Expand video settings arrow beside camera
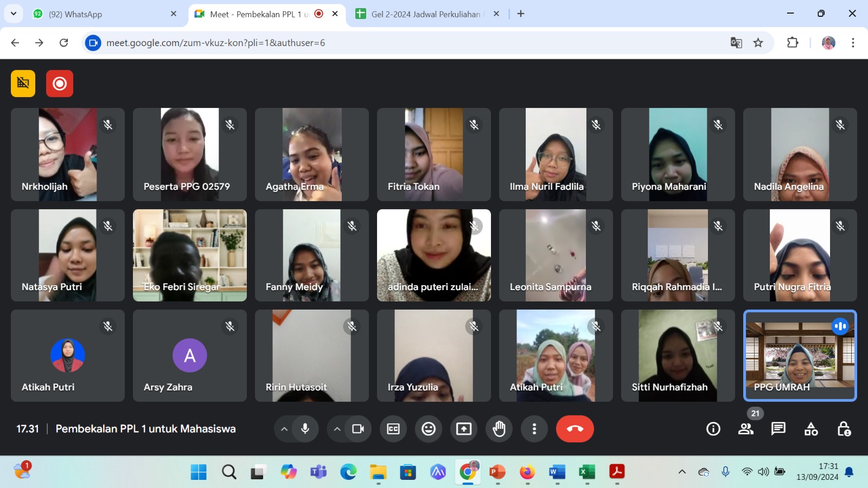The width and height of the screenshot is (868, 488). tap(337, 429)
